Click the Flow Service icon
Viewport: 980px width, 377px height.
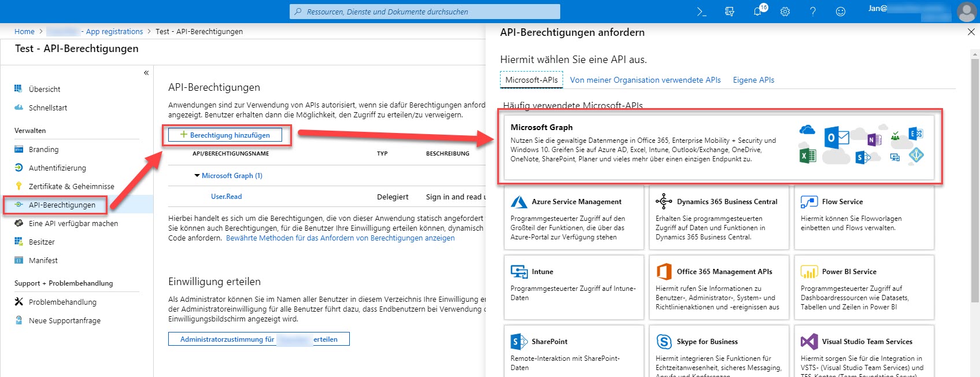tap(809, 202)
